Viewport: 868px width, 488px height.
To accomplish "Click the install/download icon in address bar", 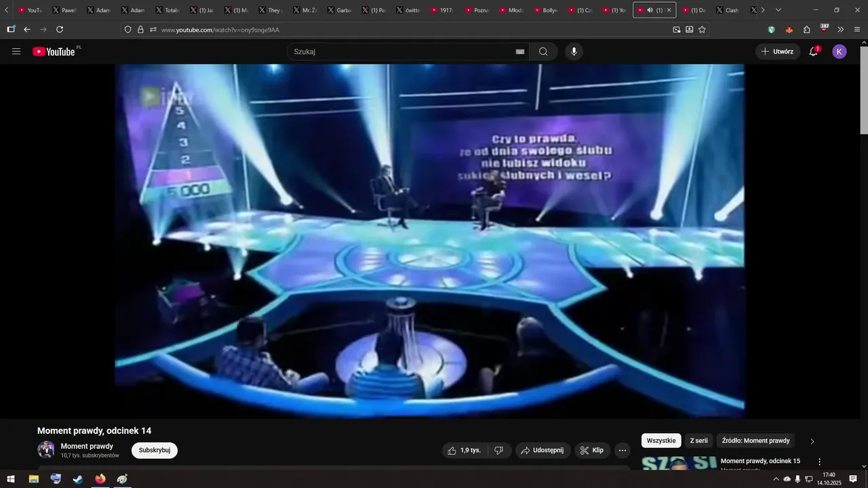I will (689, 29).
